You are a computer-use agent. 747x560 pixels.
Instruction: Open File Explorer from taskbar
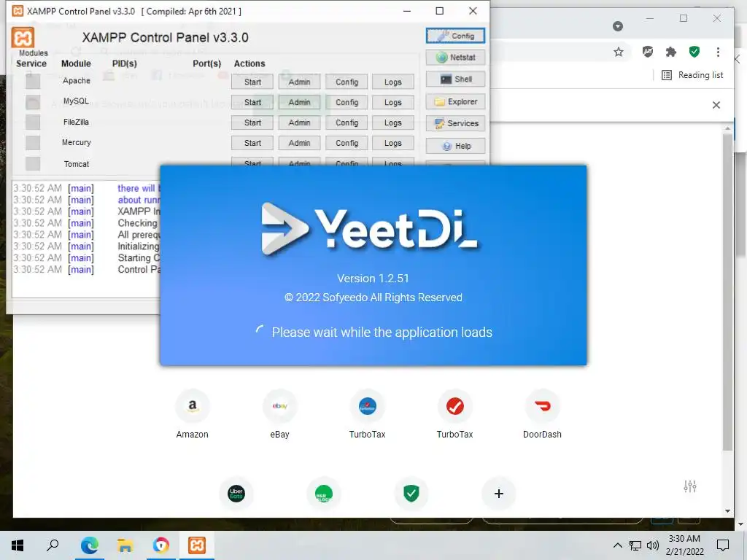[x=125, y=545]
